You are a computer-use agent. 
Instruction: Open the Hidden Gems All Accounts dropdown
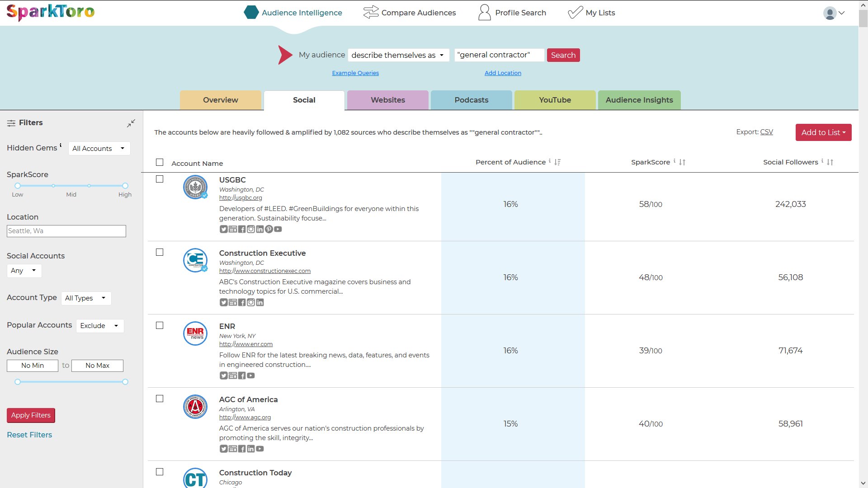click(x=99, y=149)
